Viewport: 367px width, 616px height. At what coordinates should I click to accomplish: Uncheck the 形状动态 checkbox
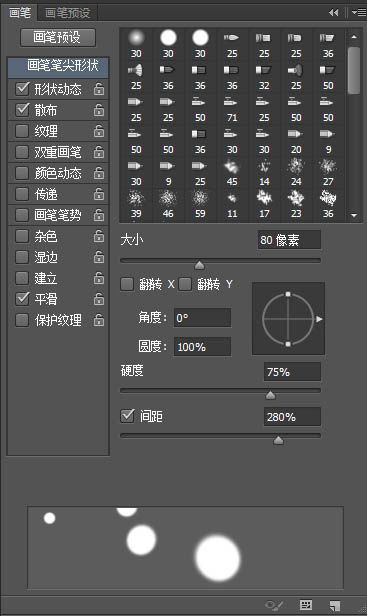tap(22, 89)
